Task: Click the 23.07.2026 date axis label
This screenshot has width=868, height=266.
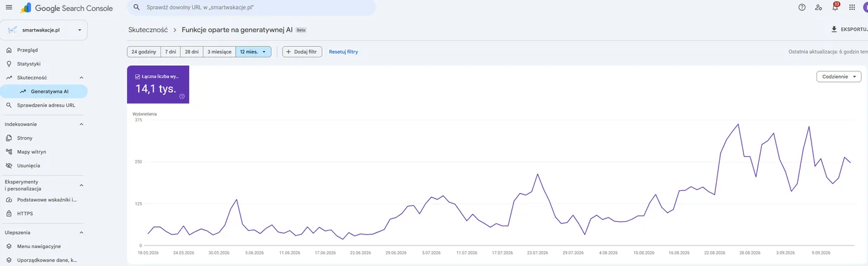Action: click(537, 253)
